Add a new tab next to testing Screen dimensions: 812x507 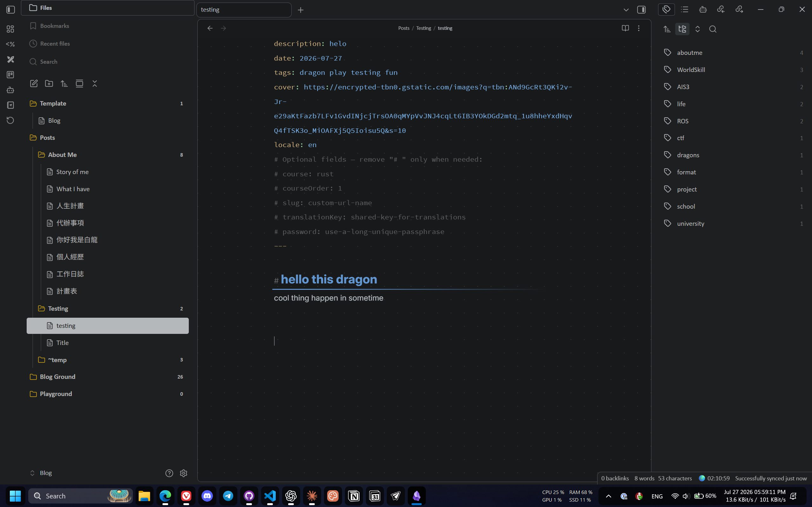coord(300,10)
